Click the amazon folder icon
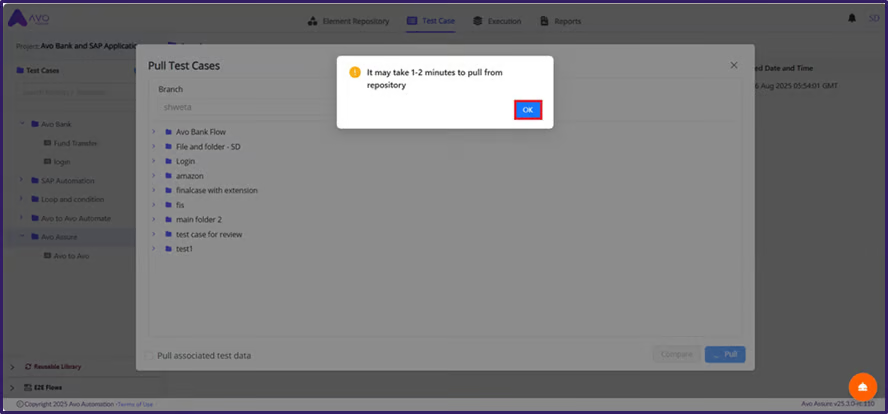The width and height of the screenshot is (888, 414). pos(168,176)
